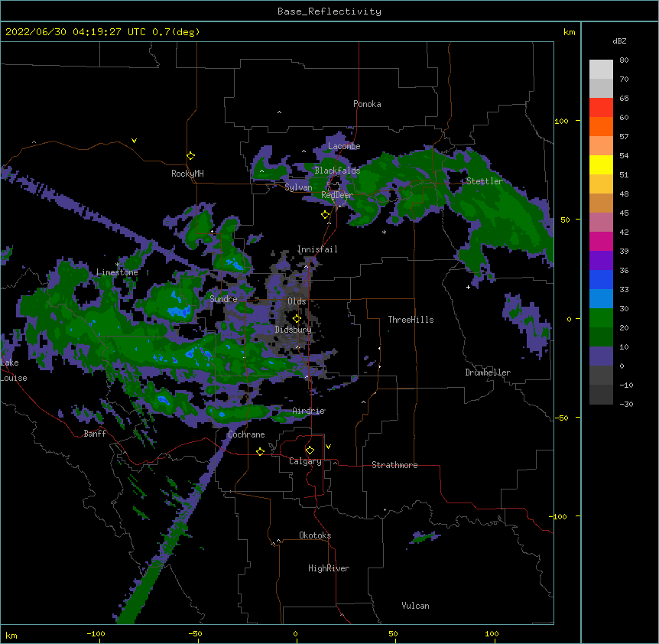The image size is (659, 644).
Task: Click the yellow diamond marker near RockyMH
Action: [x=190, y=156]
